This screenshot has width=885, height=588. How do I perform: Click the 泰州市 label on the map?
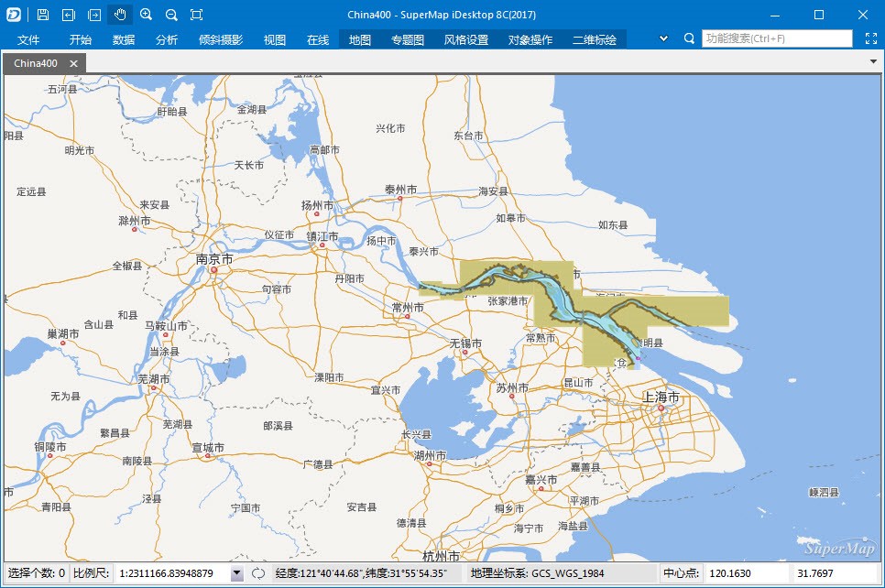[400, 190]
